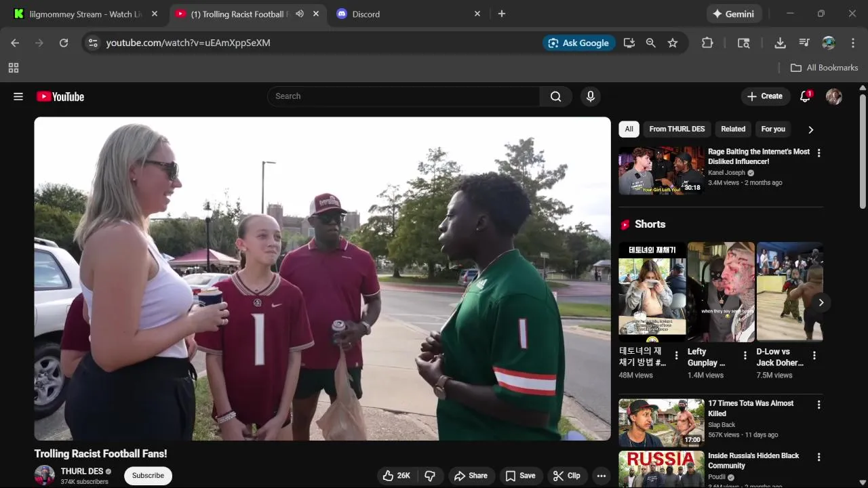Play the Lefty Gunplay short thumbnail
The width and height of the screenshot is (868, 488).
tap(721, 292)
